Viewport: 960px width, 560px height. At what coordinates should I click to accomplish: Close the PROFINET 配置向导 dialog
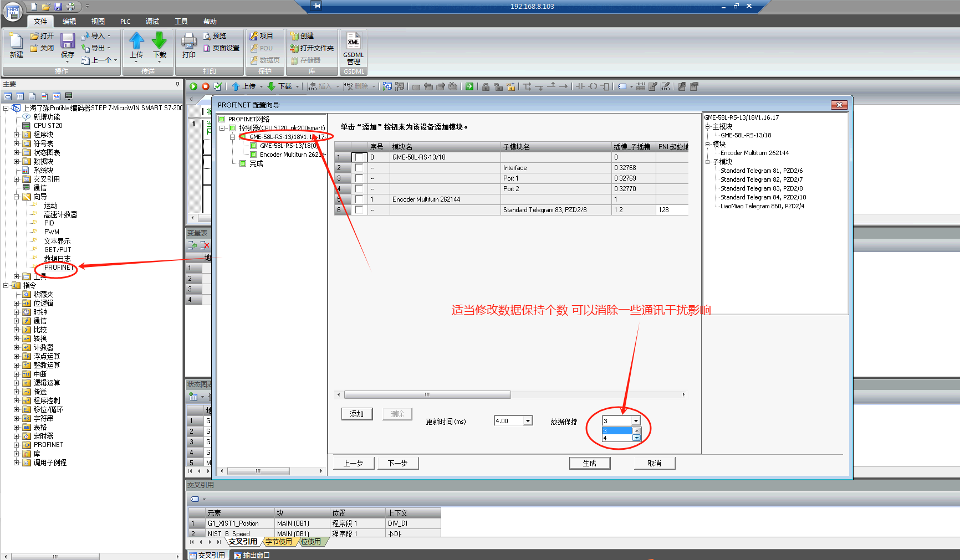coord(839,105)
